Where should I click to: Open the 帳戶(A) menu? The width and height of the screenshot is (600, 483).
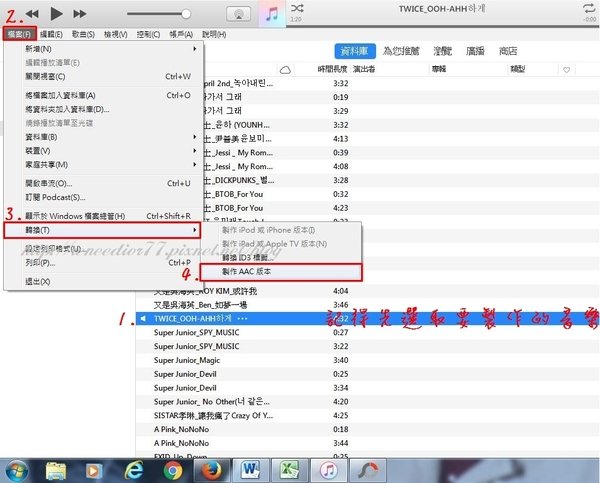point(181,34)
